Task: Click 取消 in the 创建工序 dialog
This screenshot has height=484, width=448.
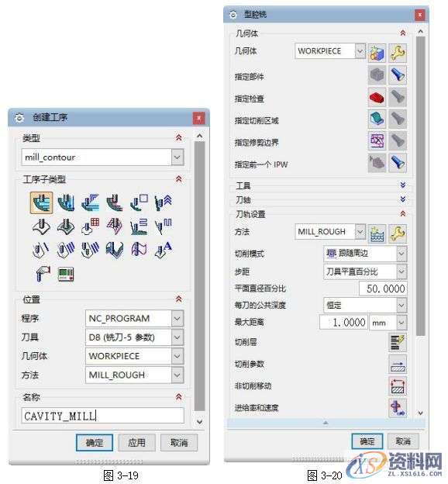Action: click(179, 443)
